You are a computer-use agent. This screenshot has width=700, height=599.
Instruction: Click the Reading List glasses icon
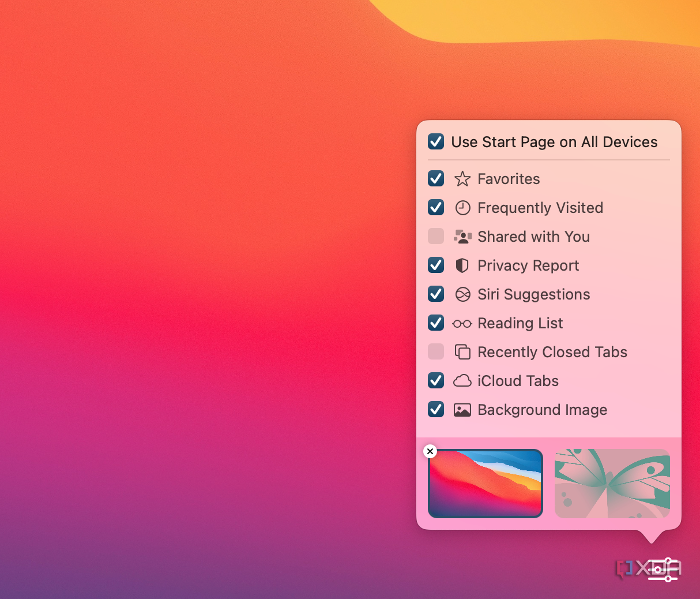point(462,324)
